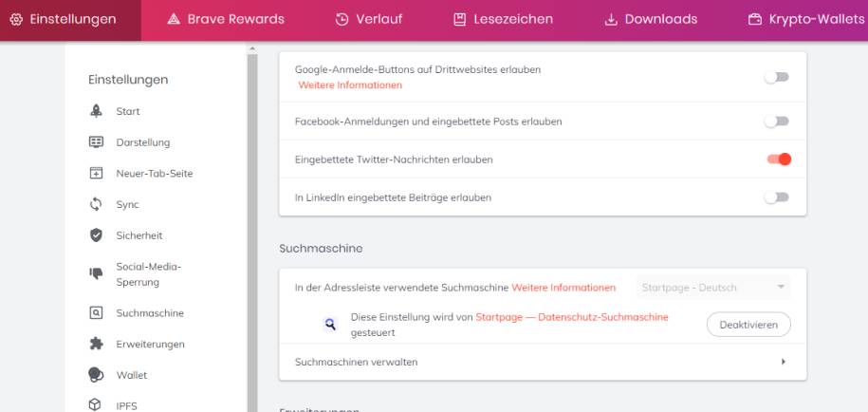
Task: Click the Suchmaschine magnifier icon in sidebar
Action: [x=97, y=313]
